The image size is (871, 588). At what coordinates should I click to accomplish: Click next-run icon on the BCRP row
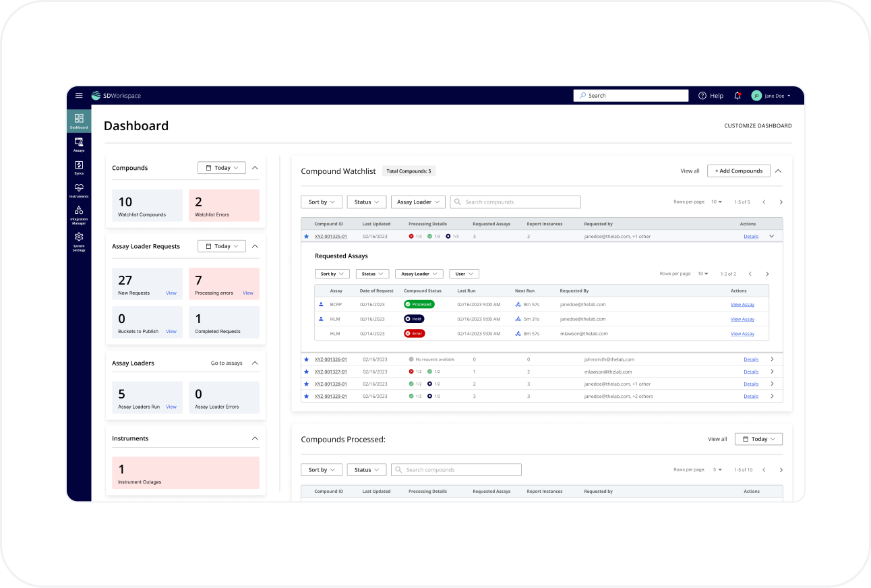tap(518, 304)
